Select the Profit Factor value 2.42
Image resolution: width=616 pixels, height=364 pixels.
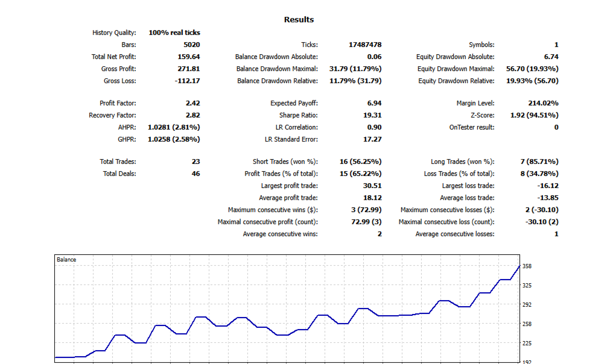(193, 103)
